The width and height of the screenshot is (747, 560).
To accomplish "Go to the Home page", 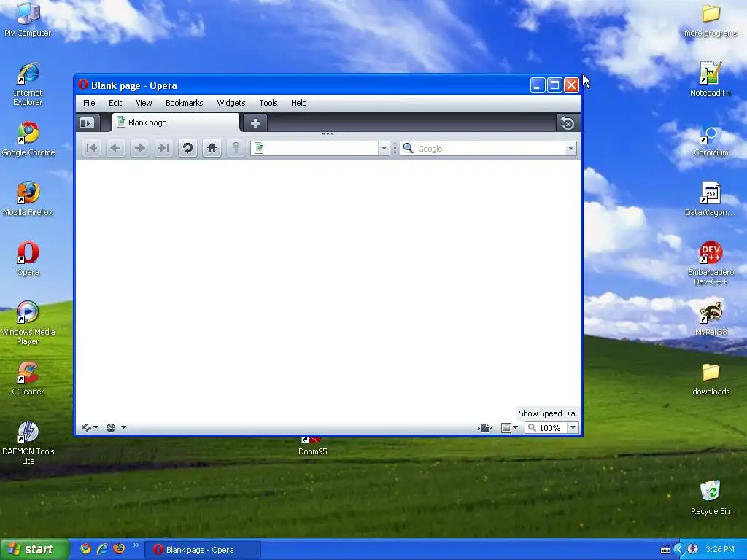I will tap(212, 148).
